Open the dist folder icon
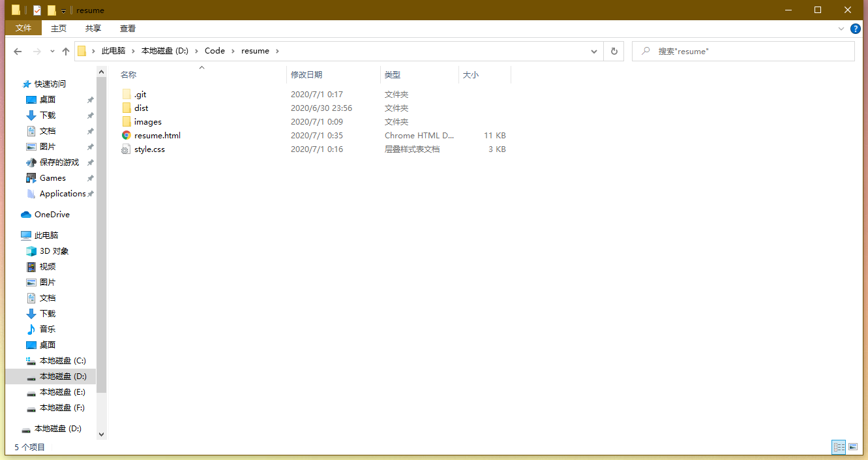This screenshot has height=460, width=868. [127, 108]
